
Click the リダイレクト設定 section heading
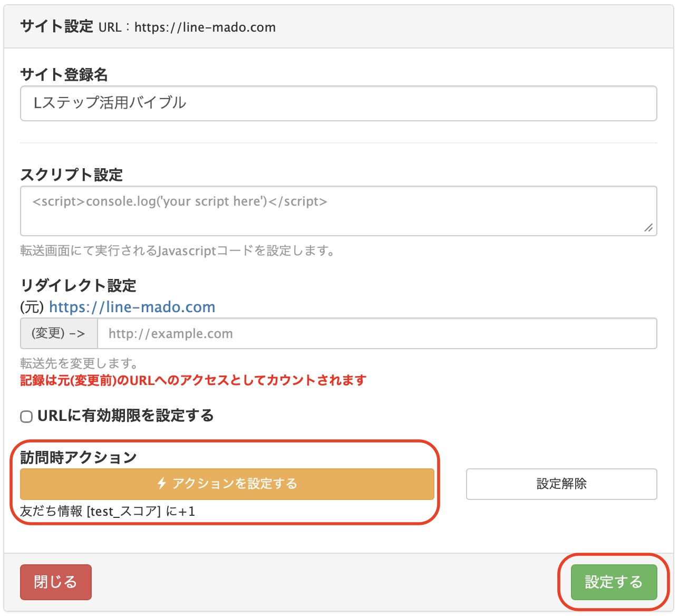coord(77,285)
